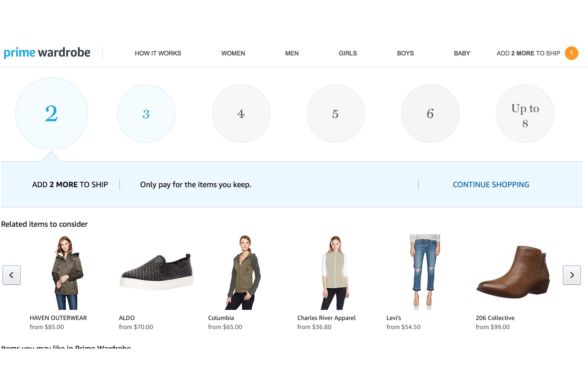
Task: Click the price from $36.80
Action: pos(314,327)
